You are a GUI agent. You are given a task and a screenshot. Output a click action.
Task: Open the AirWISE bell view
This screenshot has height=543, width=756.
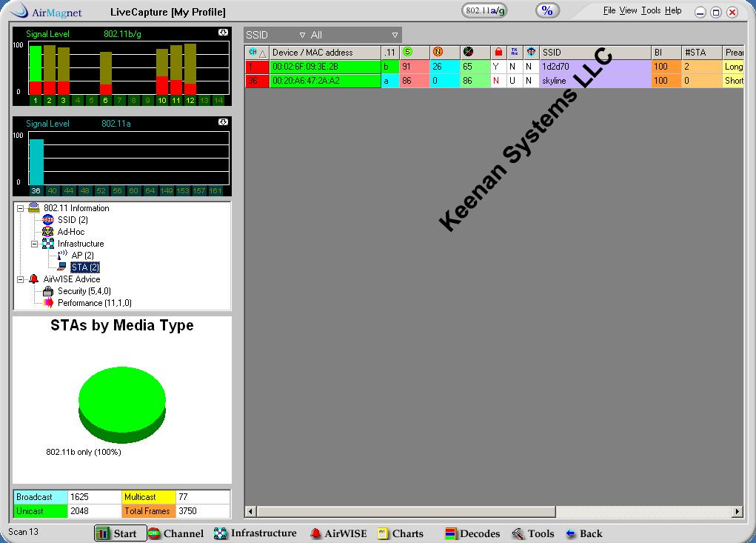coord(338,533)
